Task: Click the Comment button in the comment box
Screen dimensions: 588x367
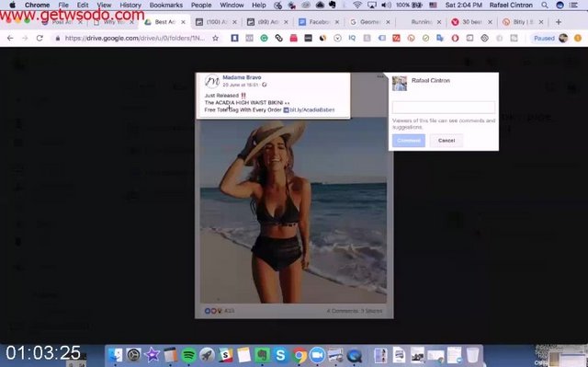Action: tap(409, 141)
